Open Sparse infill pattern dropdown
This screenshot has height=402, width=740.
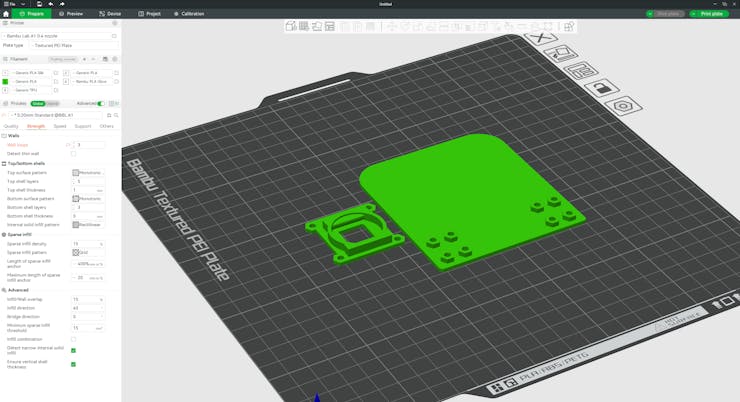tap(88, 253)
